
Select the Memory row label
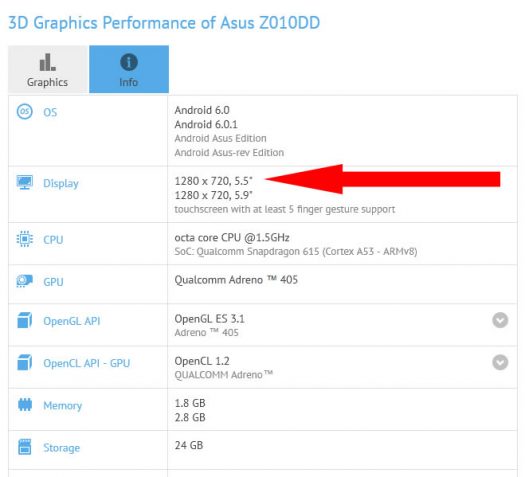63,406
